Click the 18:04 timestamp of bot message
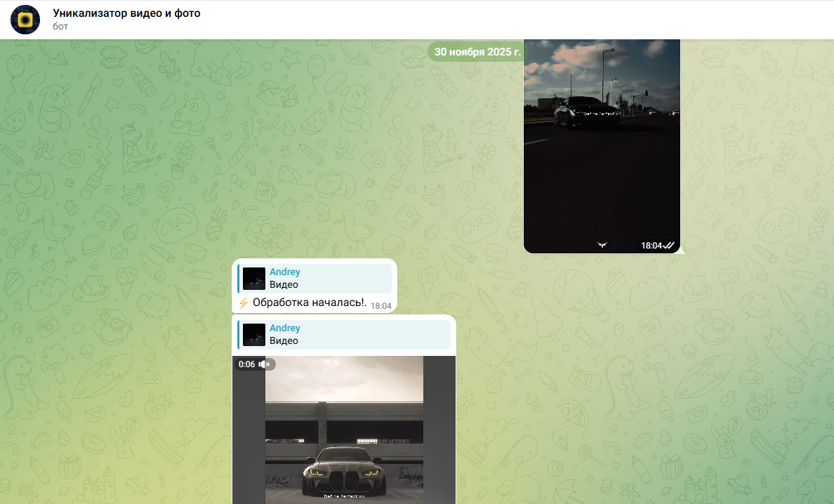Viewport: 834px width, 504px height. 380,305
